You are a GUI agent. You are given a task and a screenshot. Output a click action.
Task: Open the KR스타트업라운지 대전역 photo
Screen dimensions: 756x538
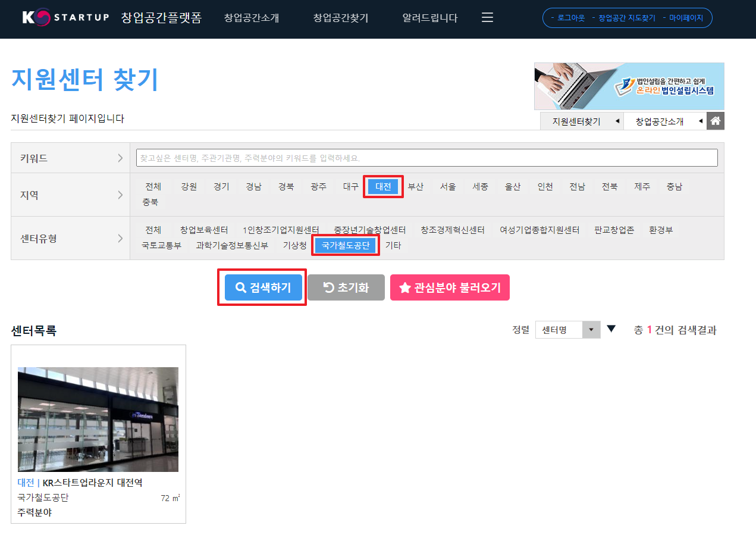98,420
